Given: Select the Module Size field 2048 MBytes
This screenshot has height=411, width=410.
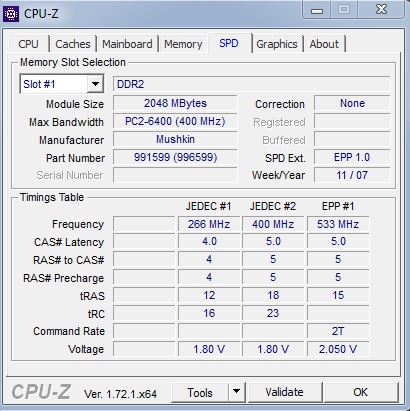Looking at the screenshot, I should click(175, 103).
